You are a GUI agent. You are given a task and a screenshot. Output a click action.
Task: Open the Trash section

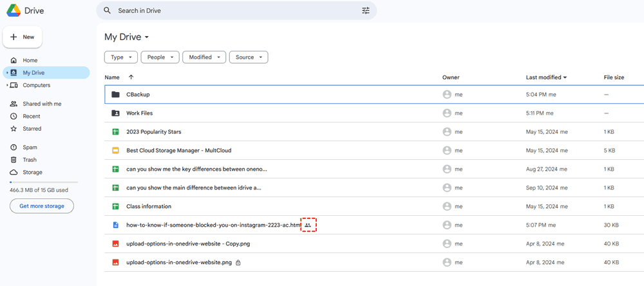(x=30, y=160)
